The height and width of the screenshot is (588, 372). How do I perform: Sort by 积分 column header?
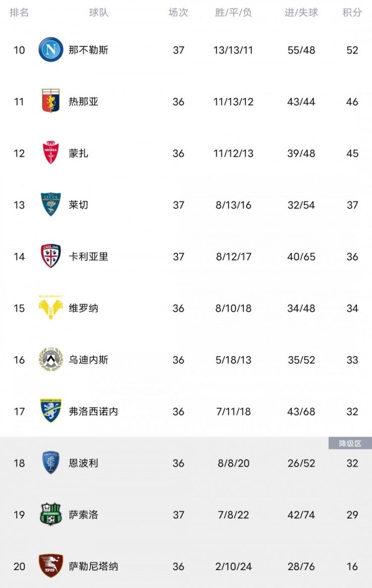tap(352, 12)
